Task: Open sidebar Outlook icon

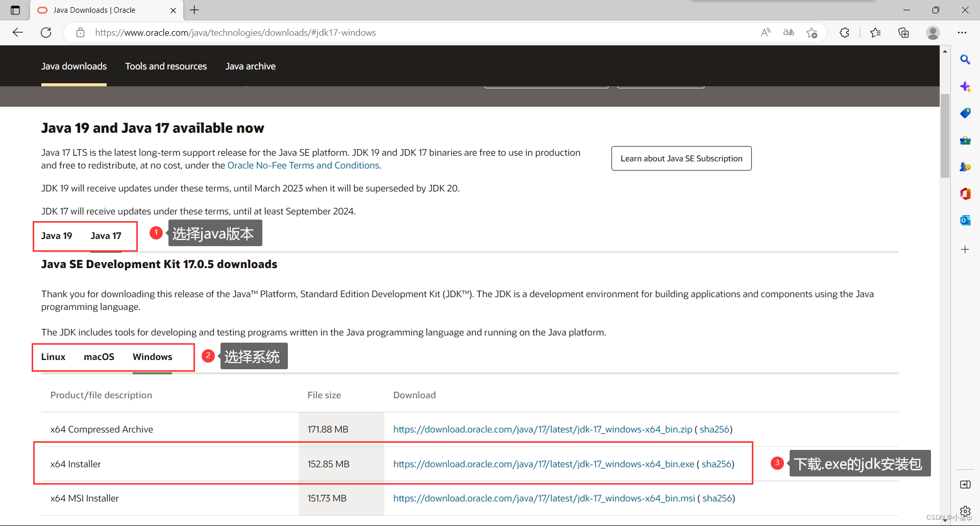Action: coord(965,220)
